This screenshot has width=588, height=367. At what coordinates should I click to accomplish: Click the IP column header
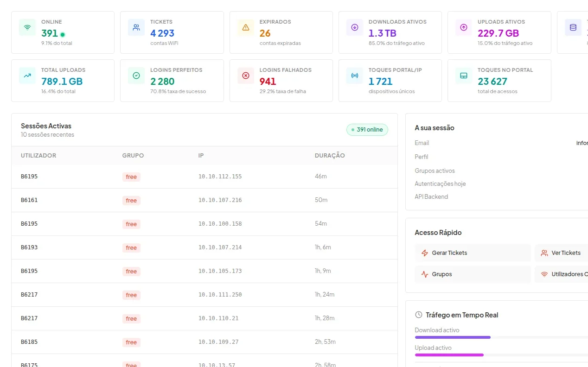tap(201, 156)
